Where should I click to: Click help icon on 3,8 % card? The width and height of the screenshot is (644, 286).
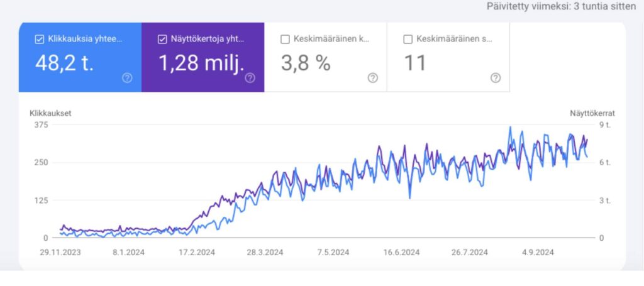[372, 78]
